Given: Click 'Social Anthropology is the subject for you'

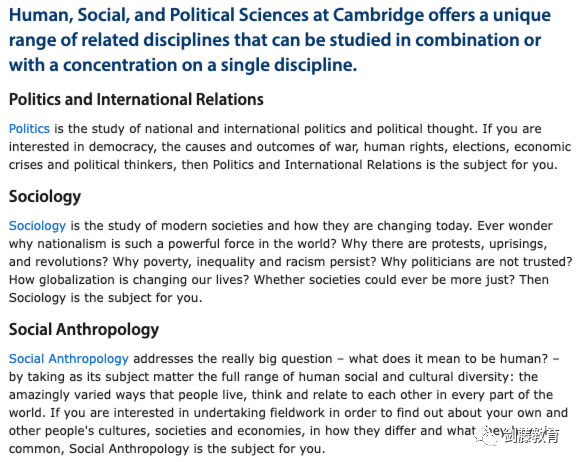Looking at the screenshot, I should [x=196, y=449].
